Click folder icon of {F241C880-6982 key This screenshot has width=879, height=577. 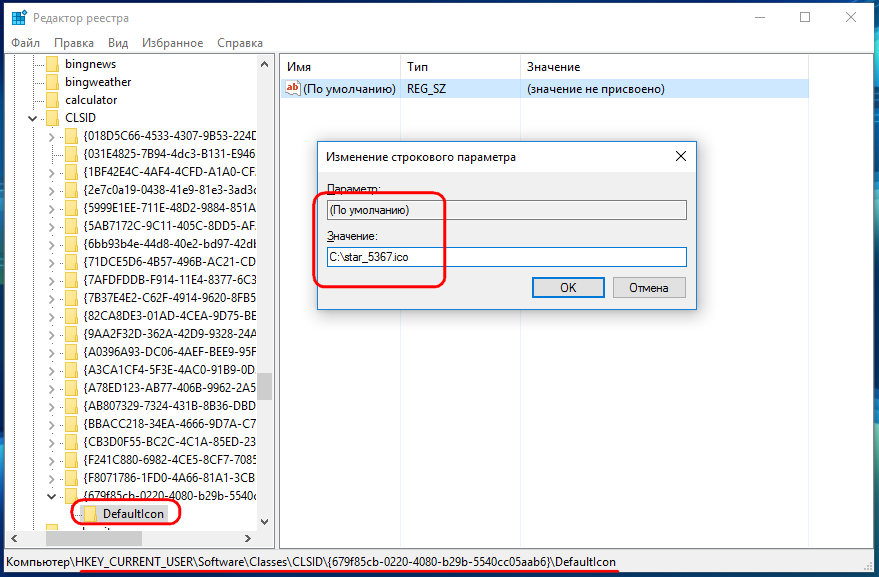tap(71, 460)
